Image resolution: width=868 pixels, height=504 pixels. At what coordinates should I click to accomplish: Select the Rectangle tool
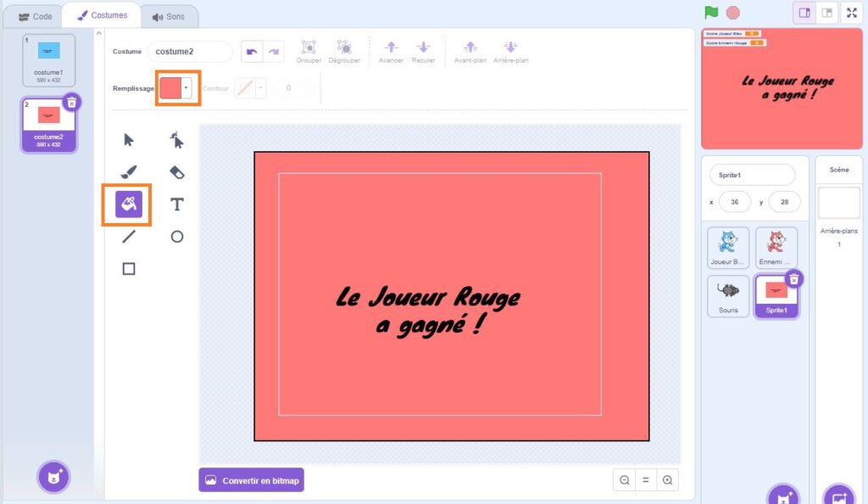(129, 269)
